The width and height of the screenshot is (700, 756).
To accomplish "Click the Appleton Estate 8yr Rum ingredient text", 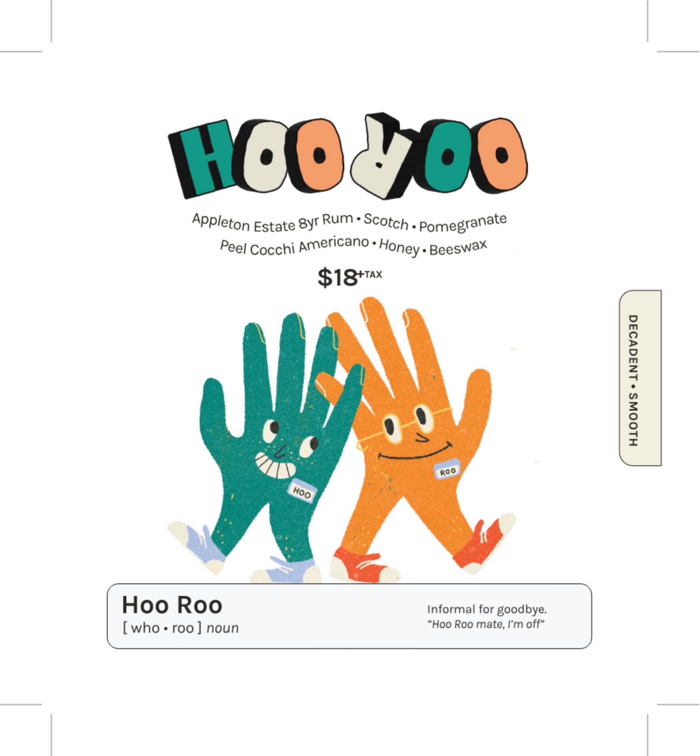I will [x=272, y=223].
